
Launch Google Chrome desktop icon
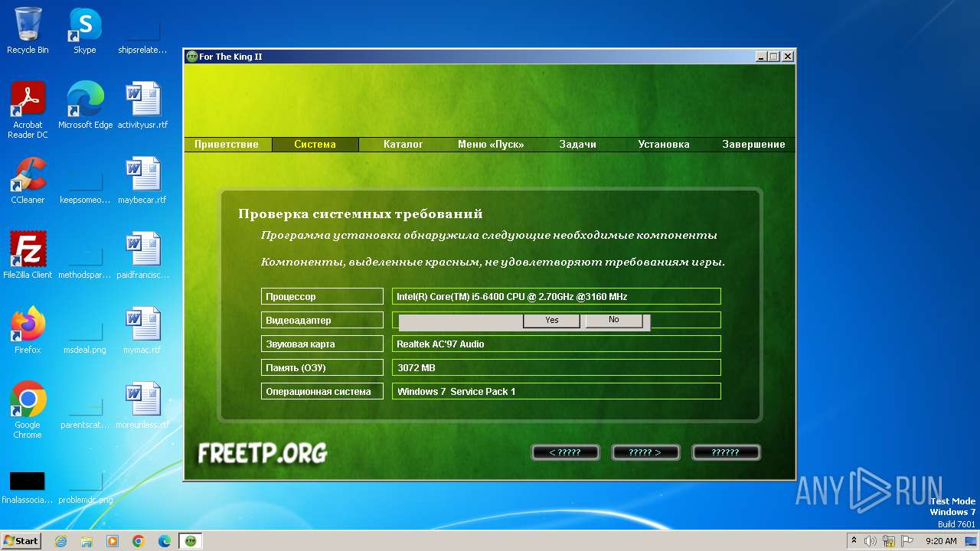pos(28,410)
